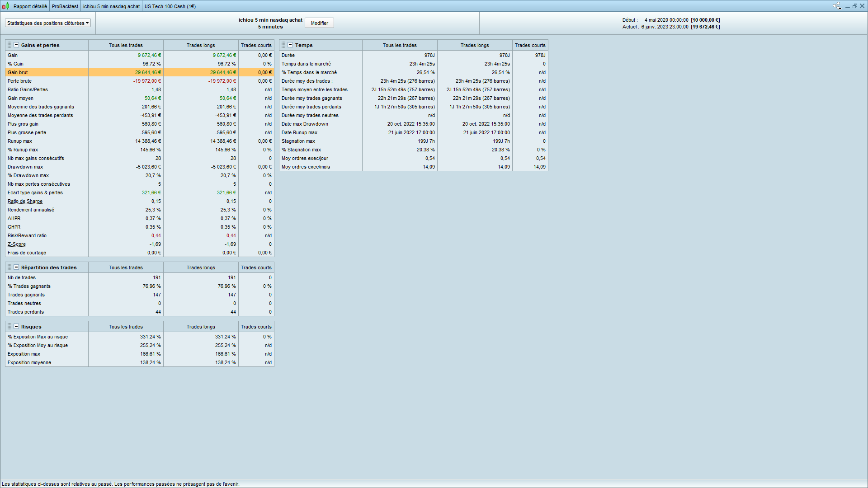Click Trades longs header in Gains table
This screenshot has width=868, height=488.
(201, 45)
